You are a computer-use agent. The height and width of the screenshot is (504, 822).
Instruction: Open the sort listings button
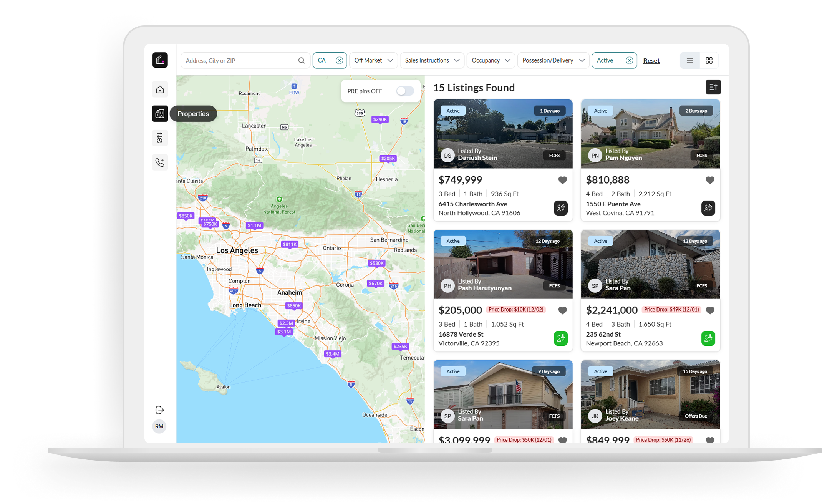pos(713,87)
